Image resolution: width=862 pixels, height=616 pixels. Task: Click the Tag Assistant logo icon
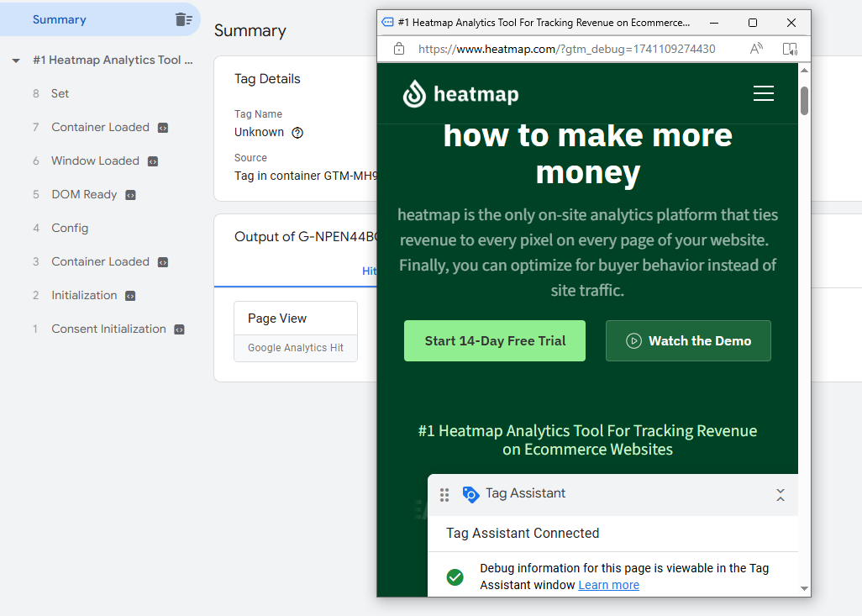470,494
